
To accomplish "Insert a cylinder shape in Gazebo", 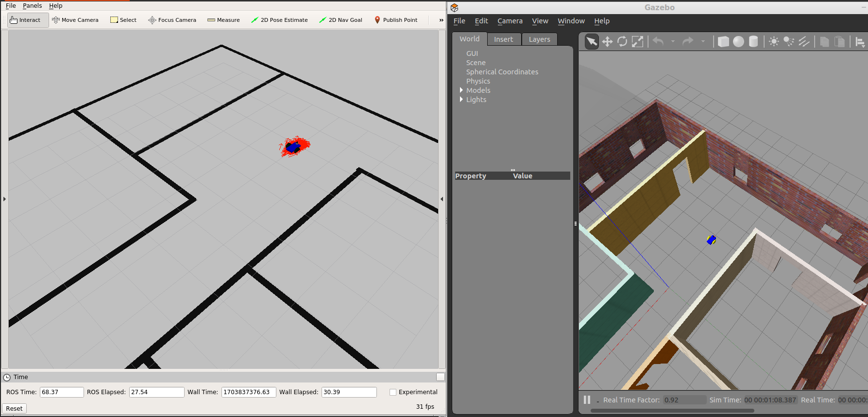I will (753, 42).
